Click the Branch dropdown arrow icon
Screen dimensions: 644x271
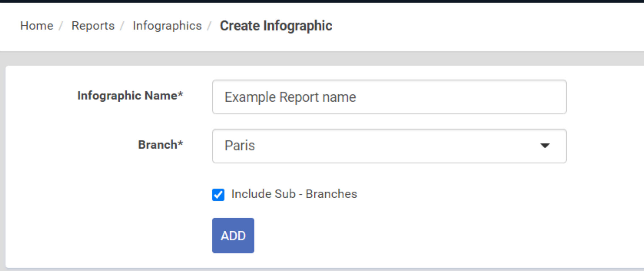point(545,146)
